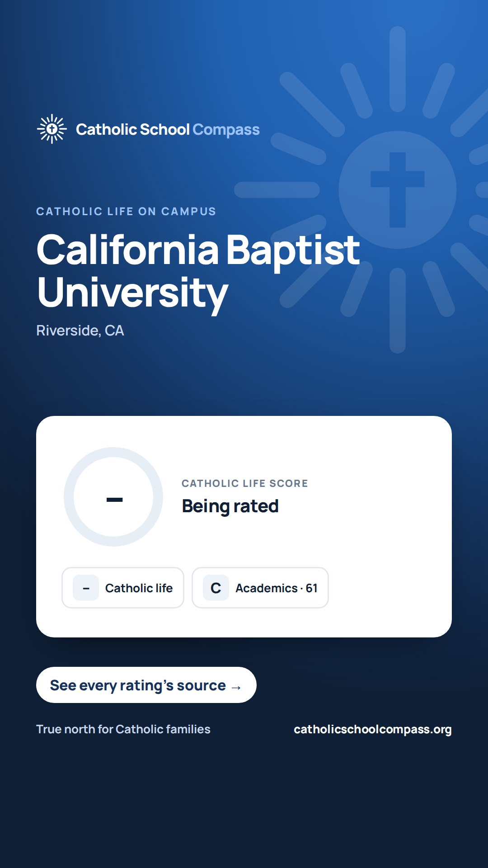Click the California Baptist University heading
Viewport: 488px width, 868px height.
pyautogui.click(x=198, y=271)
